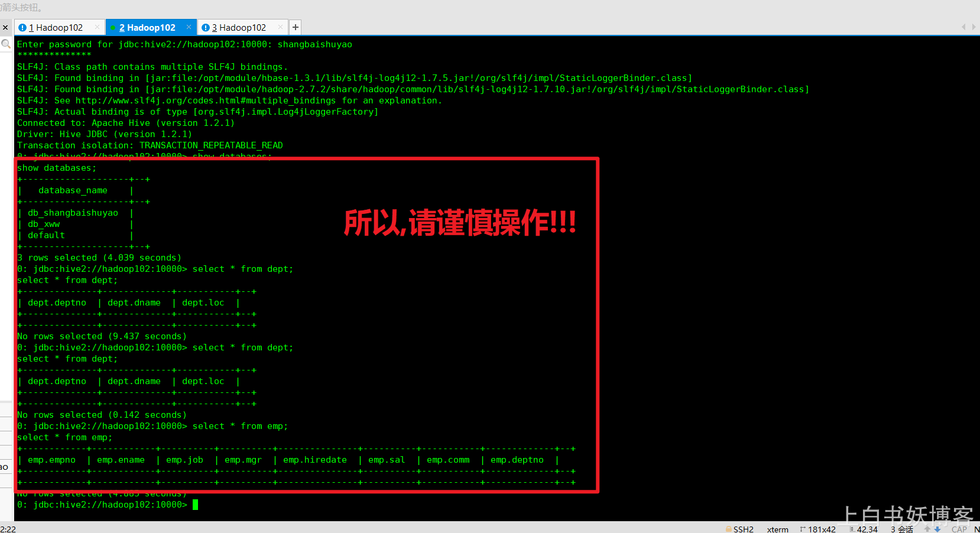This screenshot has width=980, height=533.
Task: Close the 2 Hadoop102 tab
Action: click(x=189, y=27)
